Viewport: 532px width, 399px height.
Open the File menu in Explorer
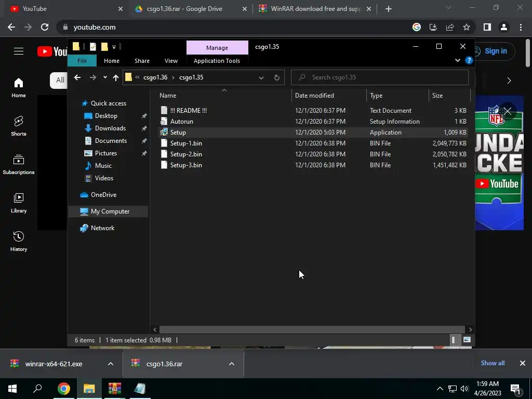pyautogui.click(x=82, y=61)
